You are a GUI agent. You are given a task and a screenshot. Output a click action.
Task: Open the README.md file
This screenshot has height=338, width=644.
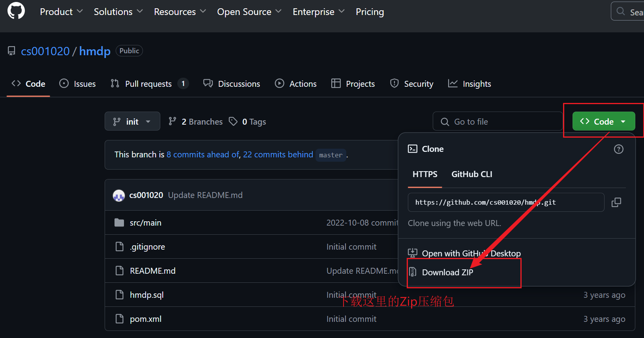[x=152, y=271]
